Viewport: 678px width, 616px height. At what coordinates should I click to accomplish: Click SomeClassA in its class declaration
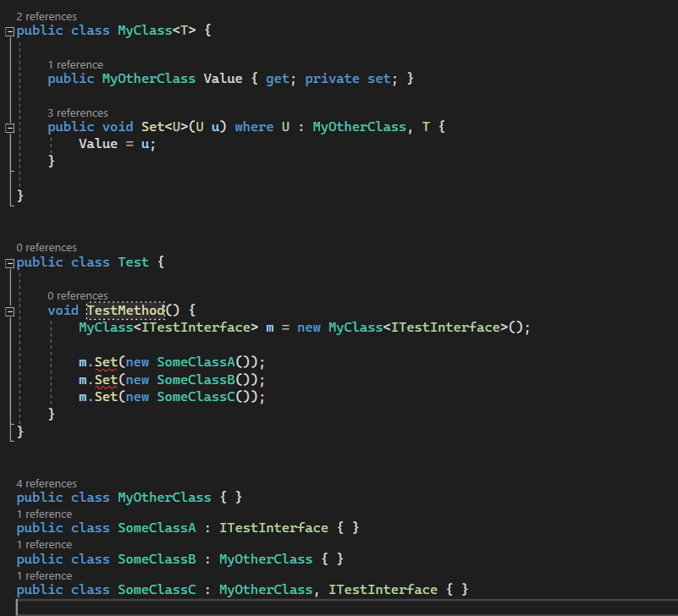tap(157, 528)
